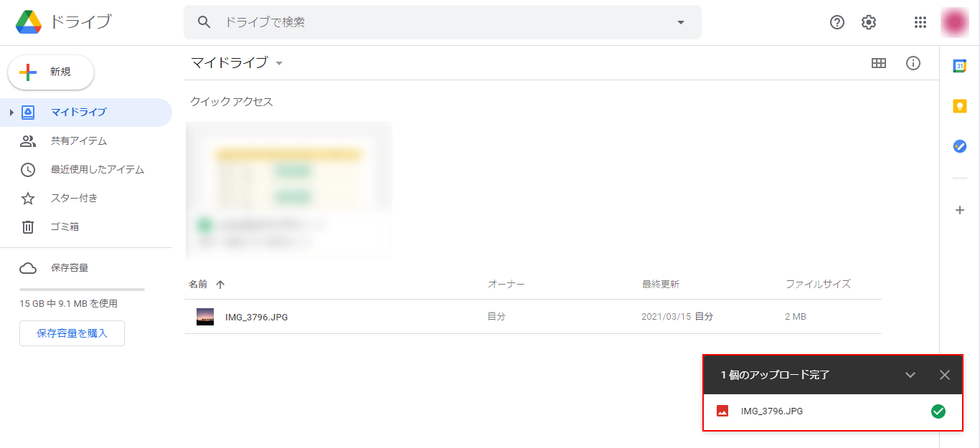Click the plus icon to get add-ons
Image resolution: width=980 pixels, height=448 pixels.
[x=960, y=210]
